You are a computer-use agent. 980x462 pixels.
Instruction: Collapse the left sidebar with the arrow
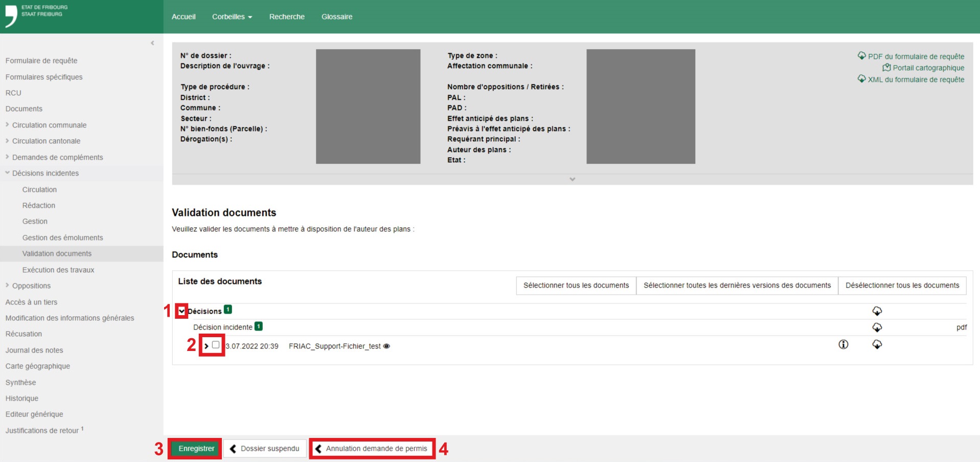pyautogui.click(x=152, y=43)
